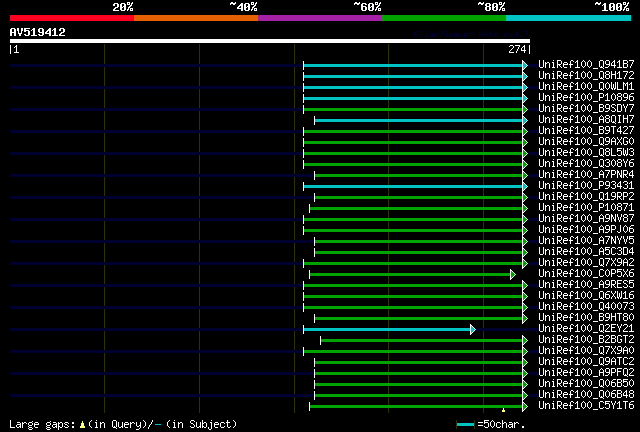Select the UniRef100_A9NV87 label
The height and width of the screenshot is (432, 640).
586,218
